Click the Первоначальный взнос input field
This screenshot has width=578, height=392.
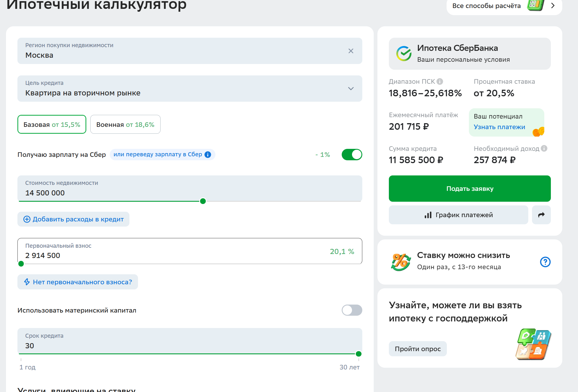[x=190, y=251]
